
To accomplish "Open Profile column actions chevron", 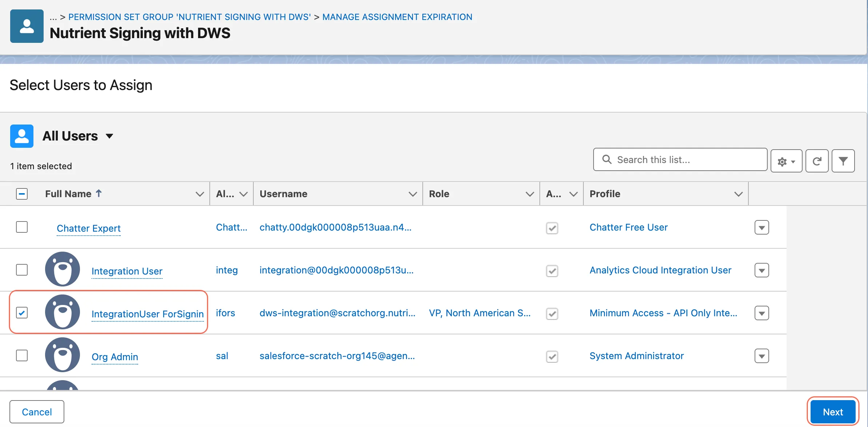I will point(738,194).
